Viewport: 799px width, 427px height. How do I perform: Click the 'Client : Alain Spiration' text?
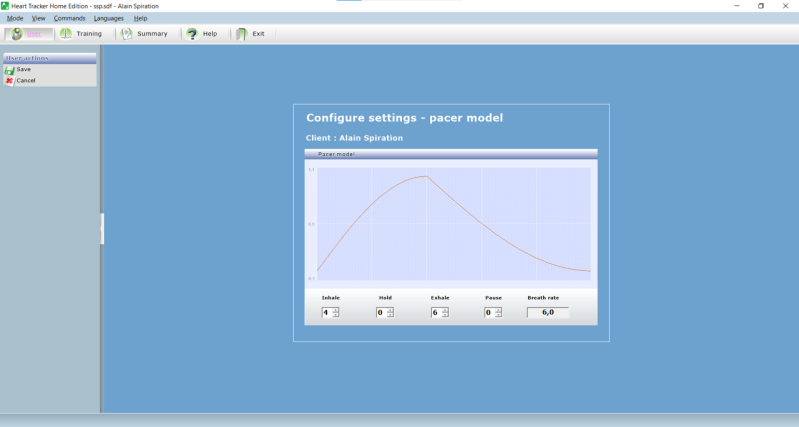[x=354, y=138]
